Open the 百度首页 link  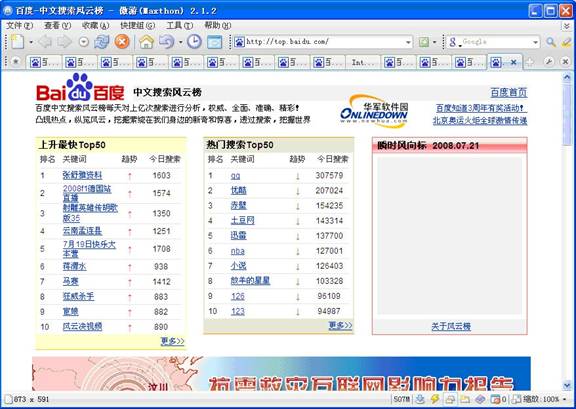click(509, 92)
